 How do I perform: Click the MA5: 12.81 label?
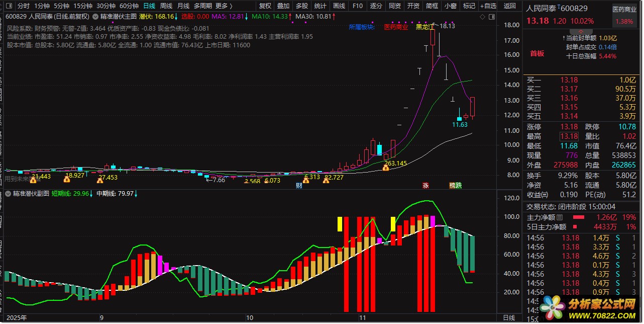point(229,17)
